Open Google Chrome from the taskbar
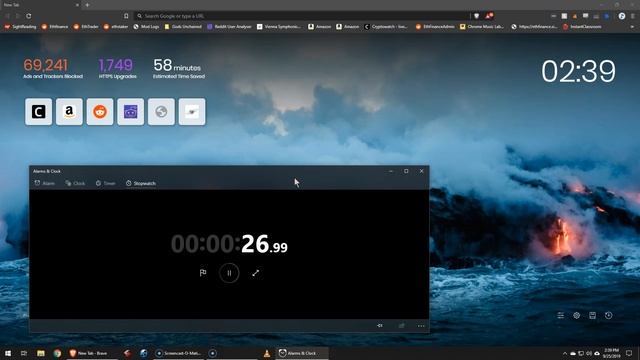This screenshot has width=640, height=360. click(x=57, y=353)
